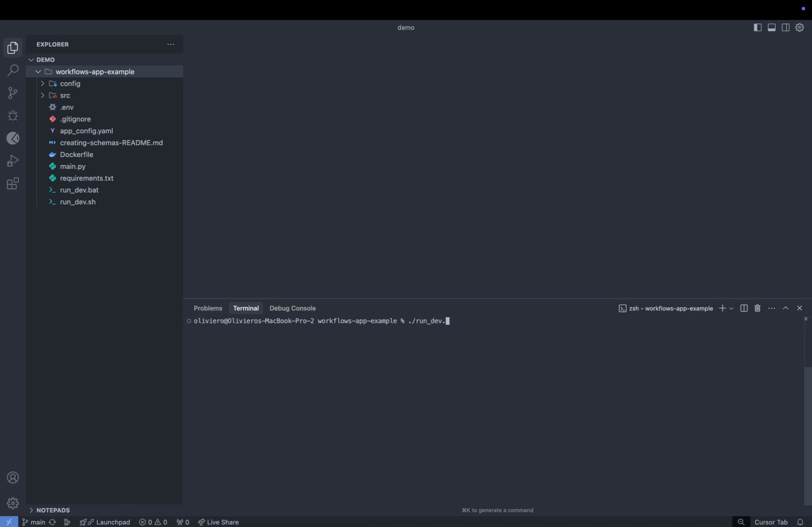Open the new terminal profile dropdown arrow

pyautogui.click(x=731, y=308)
